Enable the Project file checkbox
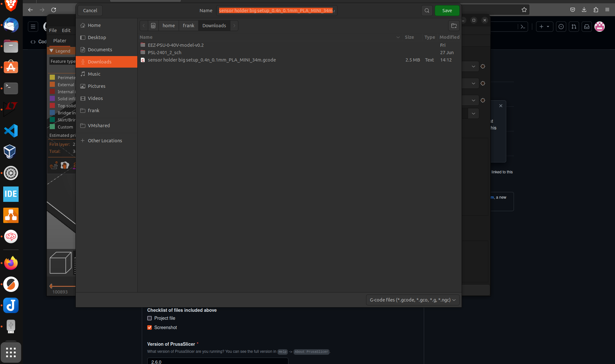 click(149, 318)
